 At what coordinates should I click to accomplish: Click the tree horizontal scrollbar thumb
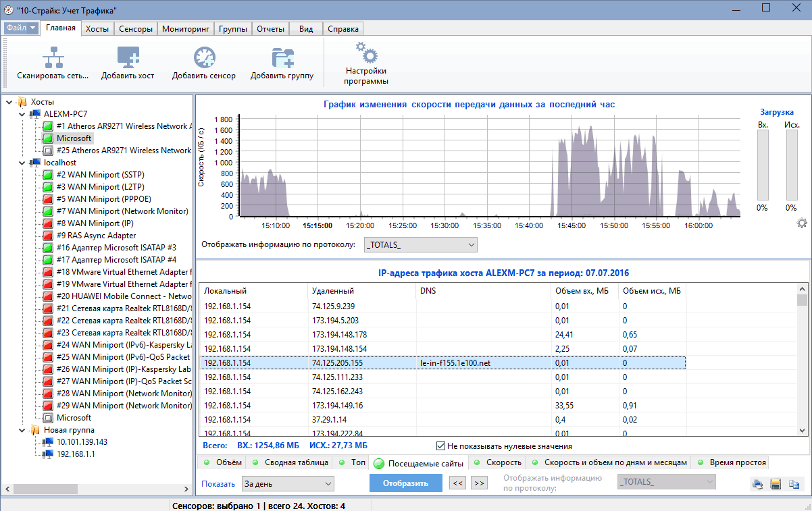coord(46,489)
